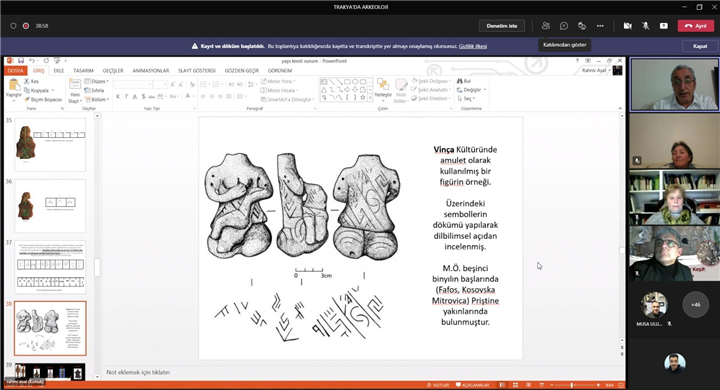Open the font size combo box

[161, 85]
